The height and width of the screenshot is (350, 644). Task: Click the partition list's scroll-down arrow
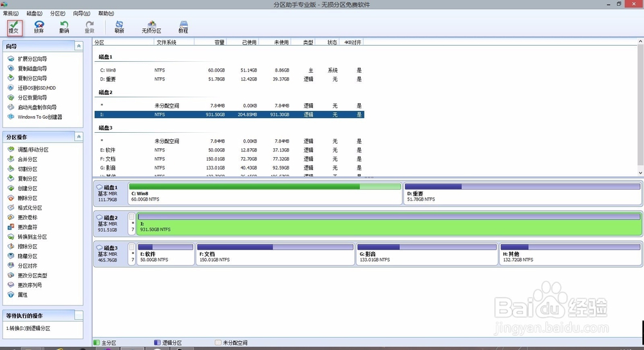pos(640,173)
